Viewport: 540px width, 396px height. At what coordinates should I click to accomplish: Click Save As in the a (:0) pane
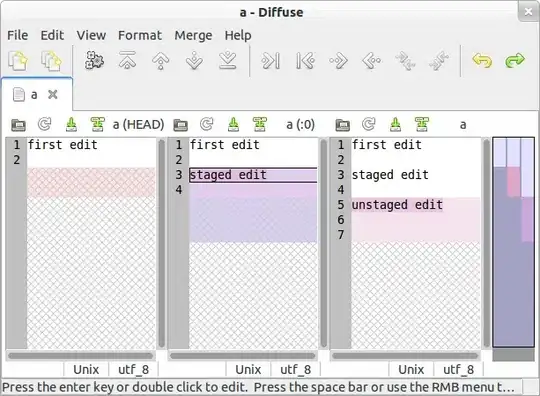click(259, 124)
